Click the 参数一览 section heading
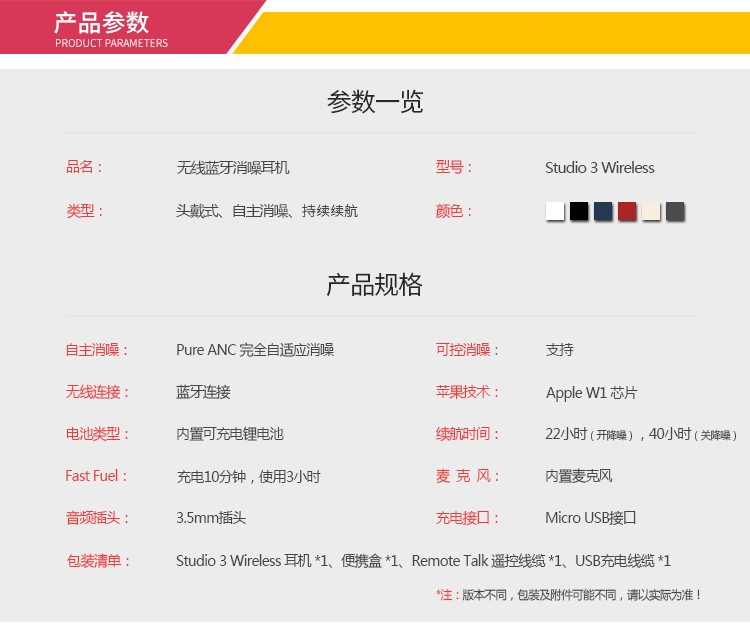Screen dimensions: 750x637 pos(375,101)
